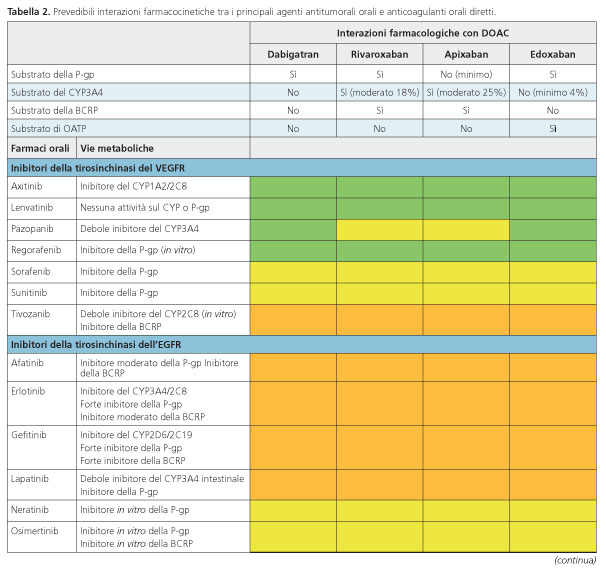Click 'Inibitore del CYP1A2/2C8' text

click(x=133, y=186)
